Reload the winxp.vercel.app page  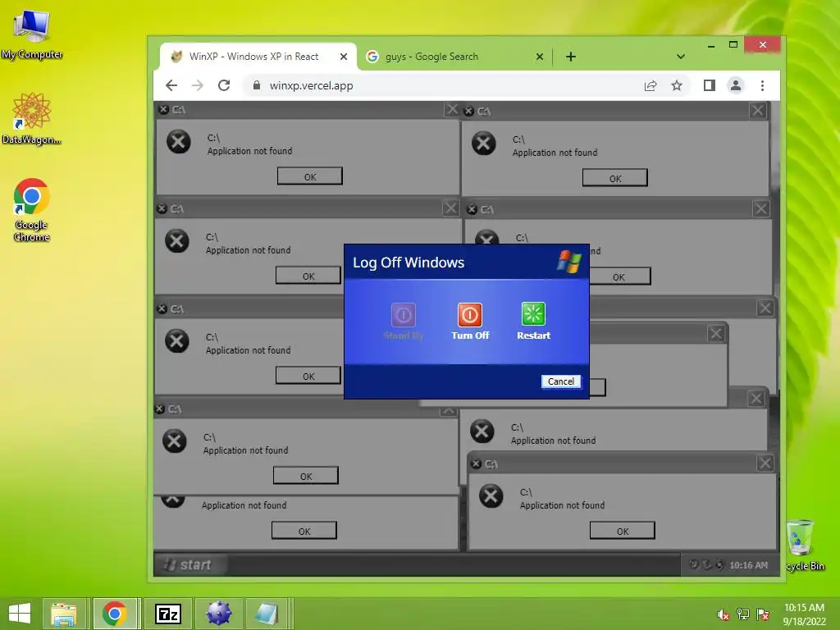pyautogui.click(x=224, y=85)
